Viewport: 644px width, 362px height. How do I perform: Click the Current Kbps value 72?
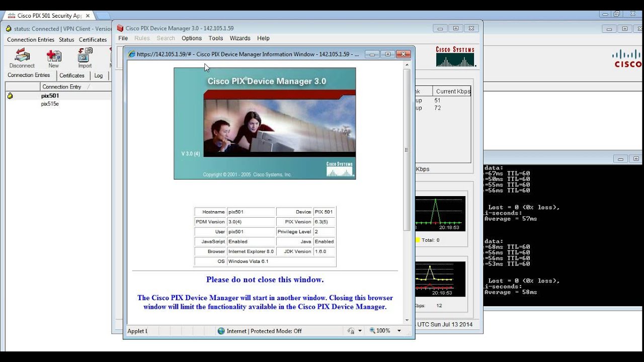click(437, 108)
